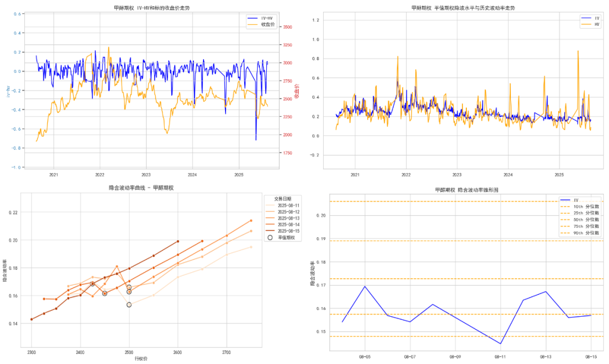The image size is (609, 364).
Task: Click the "2700" strike tick
Action: point(226,352)
